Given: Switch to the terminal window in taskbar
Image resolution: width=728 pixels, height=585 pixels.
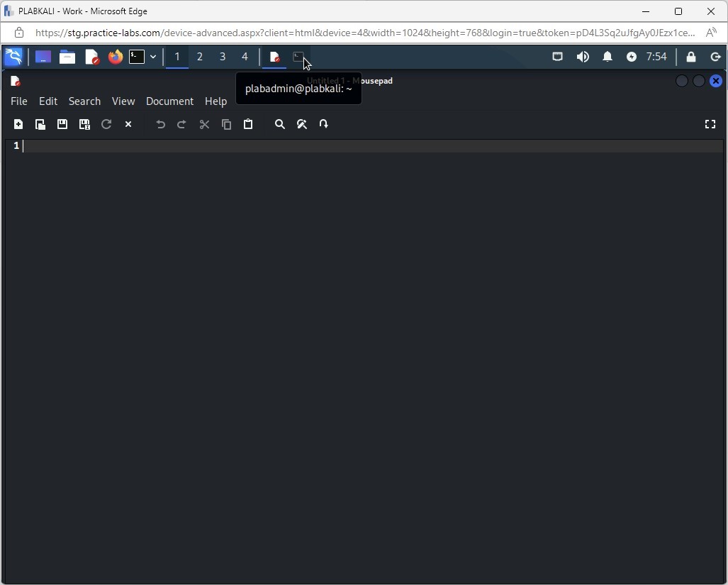Looking at the screenshot, I should click(298, 57).
